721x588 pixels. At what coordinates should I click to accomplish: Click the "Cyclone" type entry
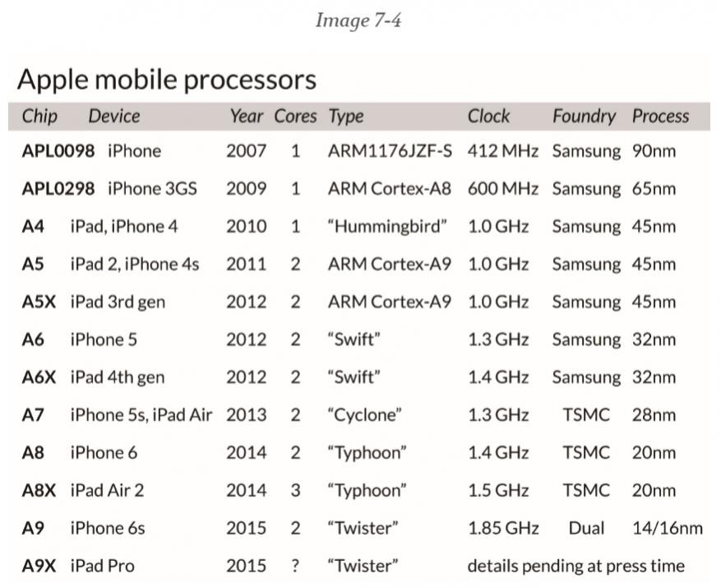364,415
